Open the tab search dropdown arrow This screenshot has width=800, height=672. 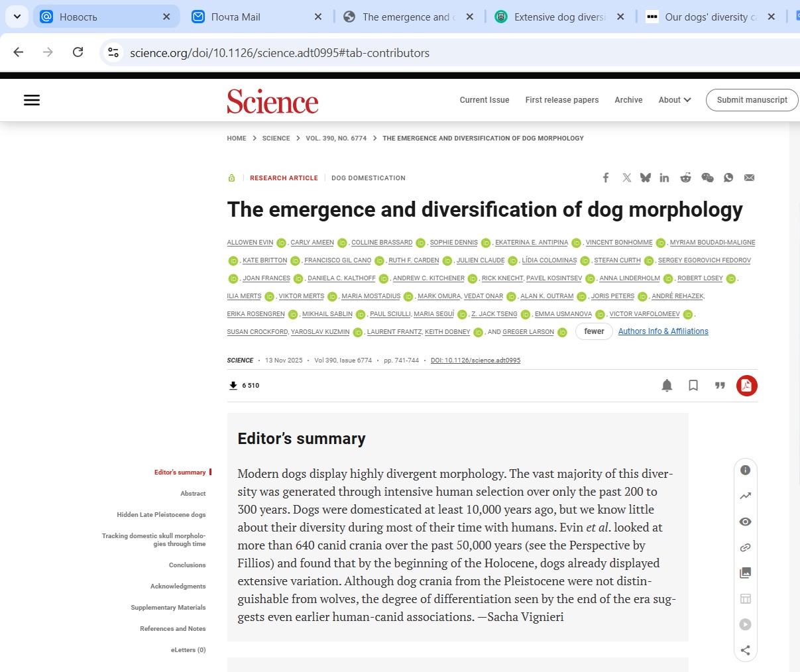coord(17,17)
